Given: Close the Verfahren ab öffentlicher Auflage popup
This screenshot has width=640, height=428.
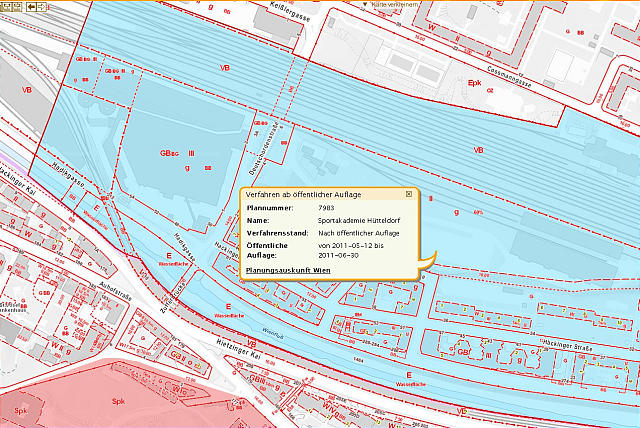Looking at the screenshot, I should (409, 193).
